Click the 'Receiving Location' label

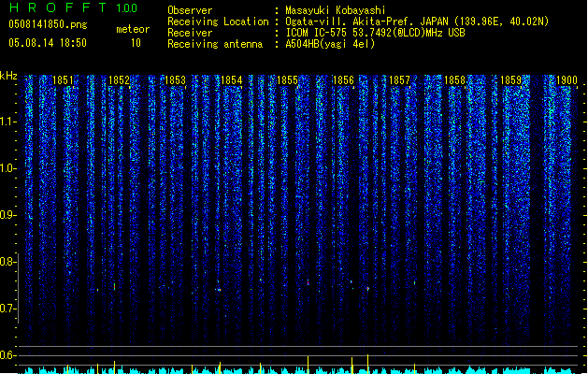218,22
